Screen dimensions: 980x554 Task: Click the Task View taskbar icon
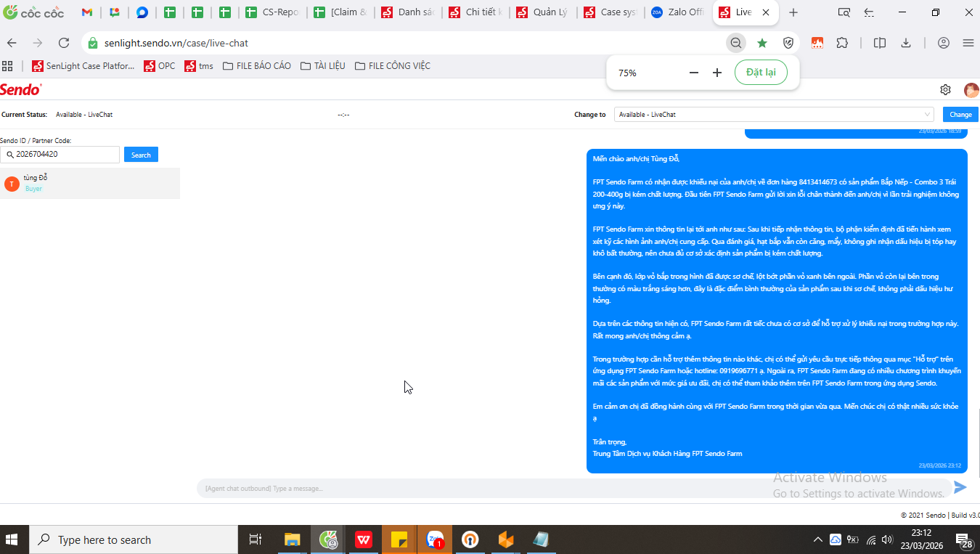coord(255,539)
